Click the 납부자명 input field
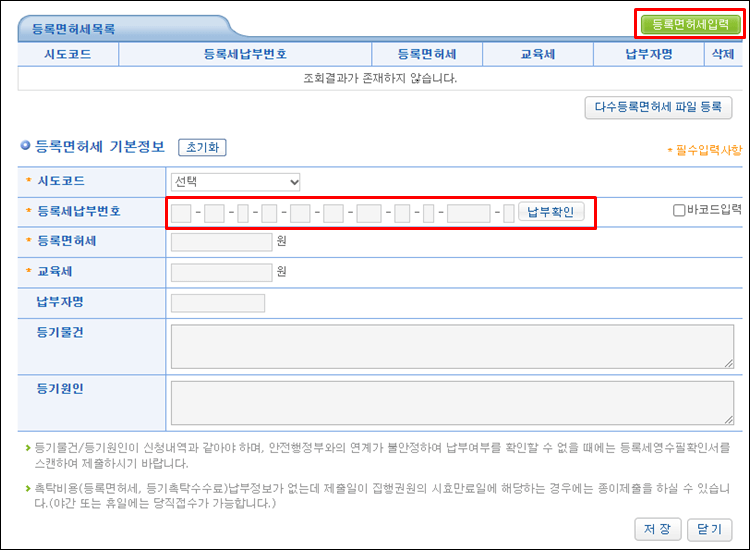Image resolution: width=750 pixels, height=550 pixels. (x=218, y=303)
